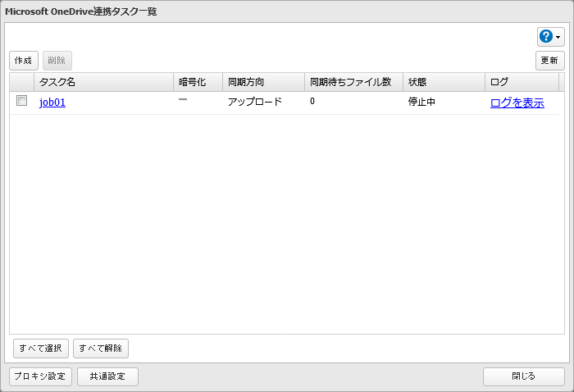Click the 削除 button
The height and width of the screenshot is (392, 574).
(57, 61)
